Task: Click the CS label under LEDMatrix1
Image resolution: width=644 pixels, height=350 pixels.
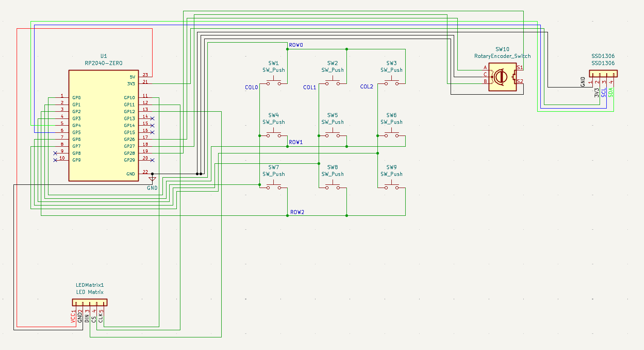Action: click(x=94, y=319)
